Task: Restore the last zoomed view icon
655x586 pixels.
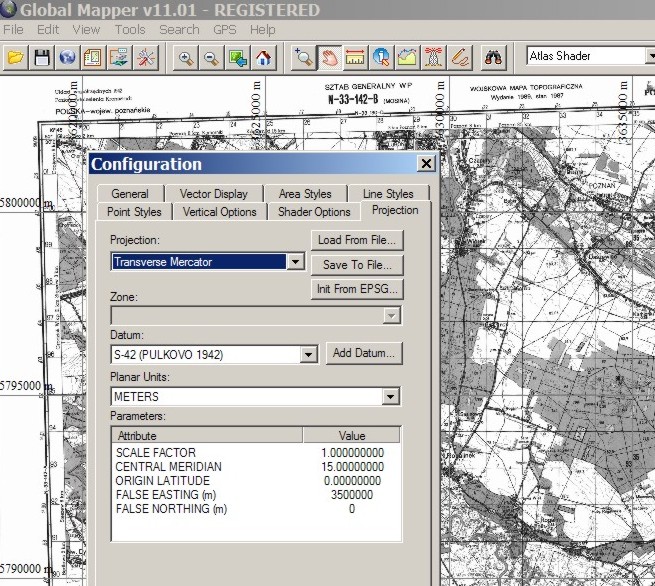Action: pyautogui.click(x=238, y=58)
